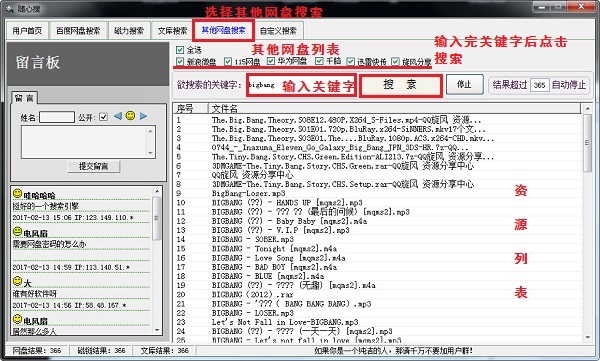
Task: Go to the 磁力搜索 tab
Action: click(x=129, y=31)
